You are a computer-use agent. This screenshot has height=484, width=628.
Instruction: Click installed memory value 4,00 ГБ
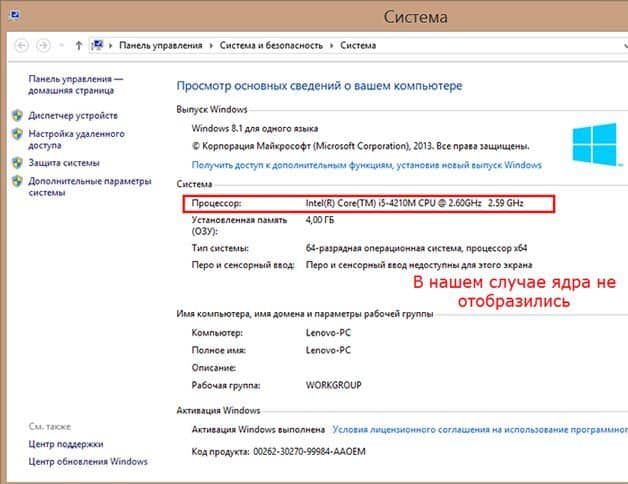[x=320, y=220]
